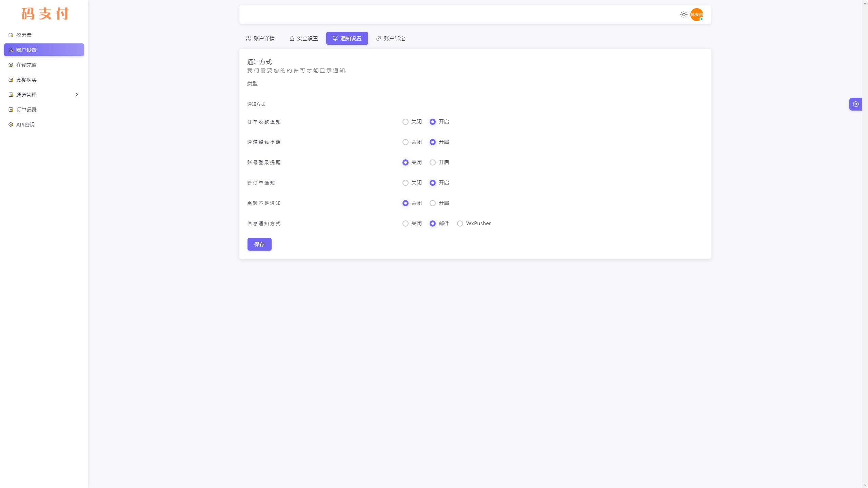The width and height of the screenshot is (868, 488).
Task: Click the dashboard (仪表盘) sidebar icon
Action: pos(11,35)
